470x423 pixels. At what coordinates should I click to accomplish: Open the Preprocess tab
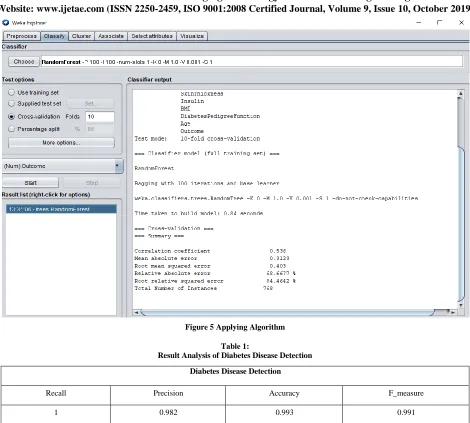pyautogui.click(x=21, y=36)
